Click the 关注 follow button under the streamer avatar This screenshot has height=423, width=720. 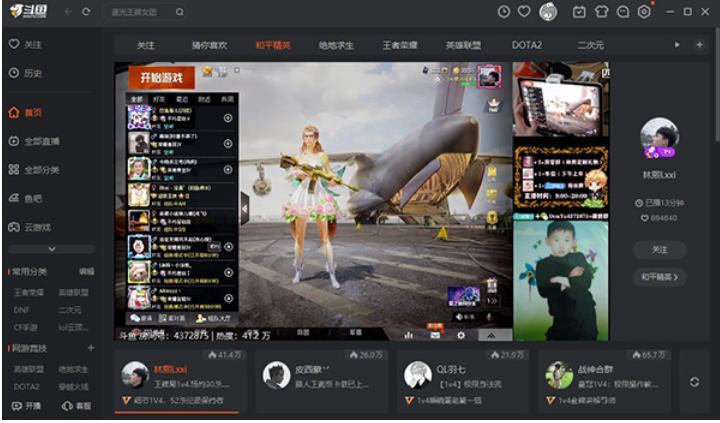[660, 250]
